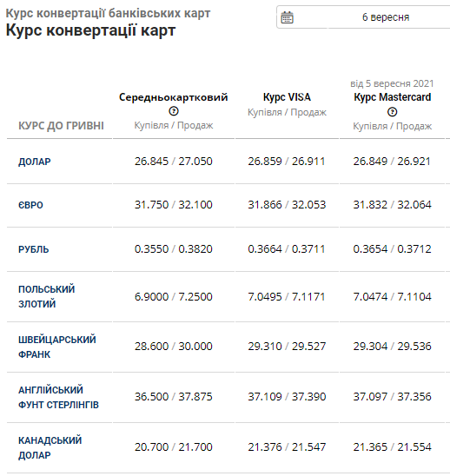This screenshot has height=476, width=450.
Task: Click the КУРС ДО ГРИВНІ header
Action: point(61,126)
